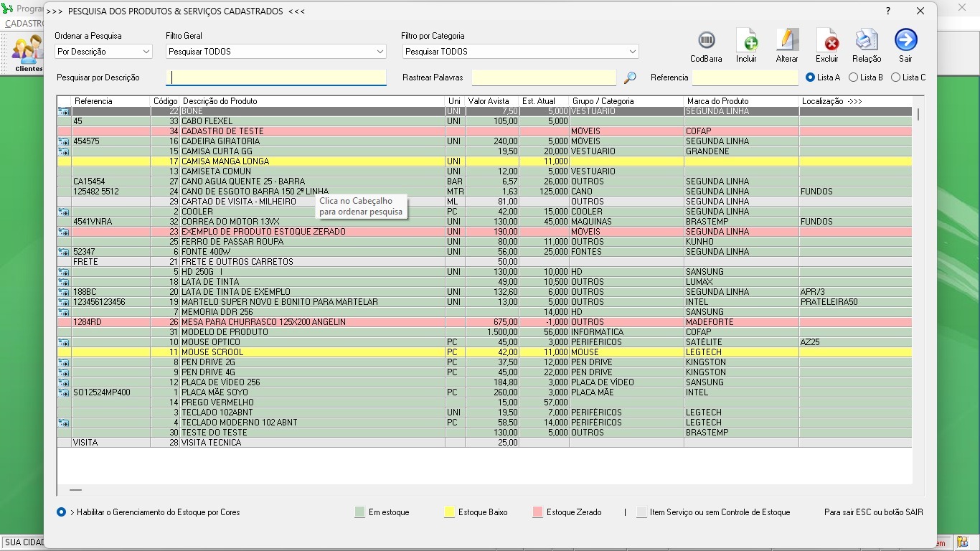This screenshot has width=980, height=551.
Task: Select the Lista C radio button
Action: [895, 77]
